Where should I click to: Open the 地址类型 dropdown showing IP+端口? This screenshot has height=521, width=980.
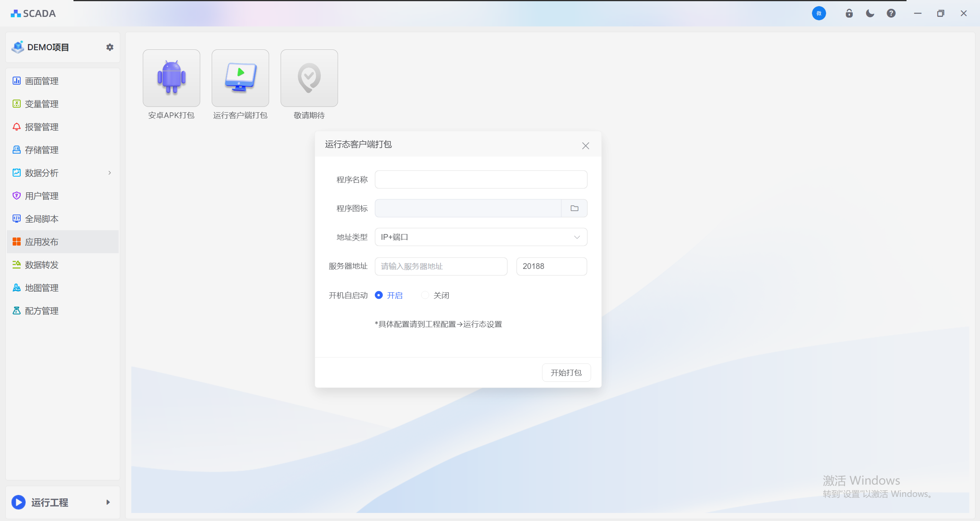coord(481,237)
